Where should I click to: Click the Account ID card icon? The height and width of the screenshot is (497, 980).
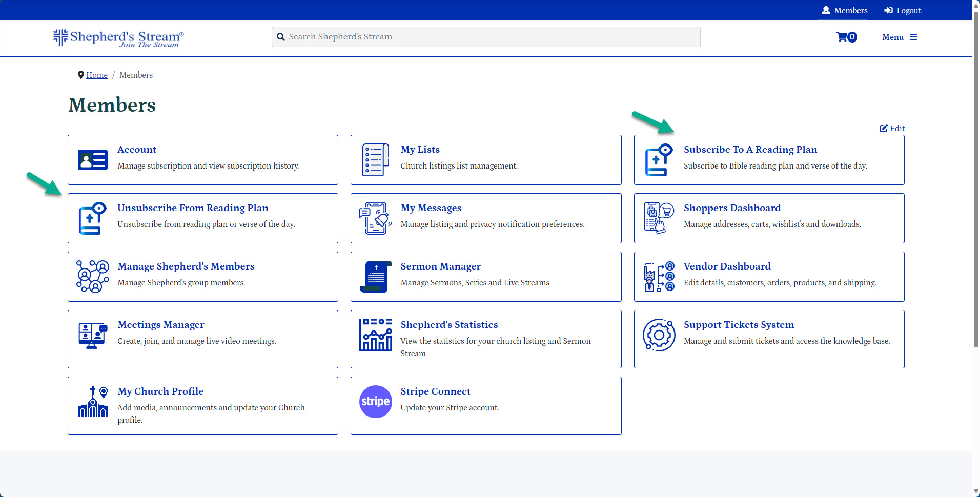(93, 160)
